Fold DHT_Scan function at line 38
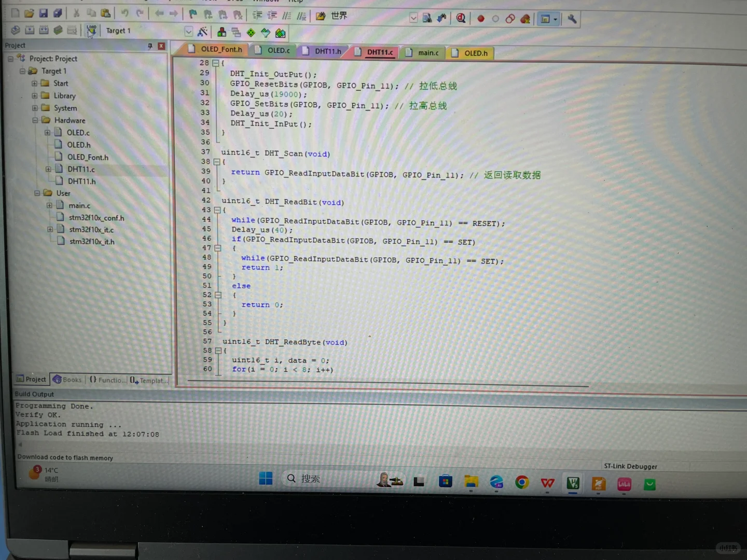The image size is (747, 560). (217, 162)
